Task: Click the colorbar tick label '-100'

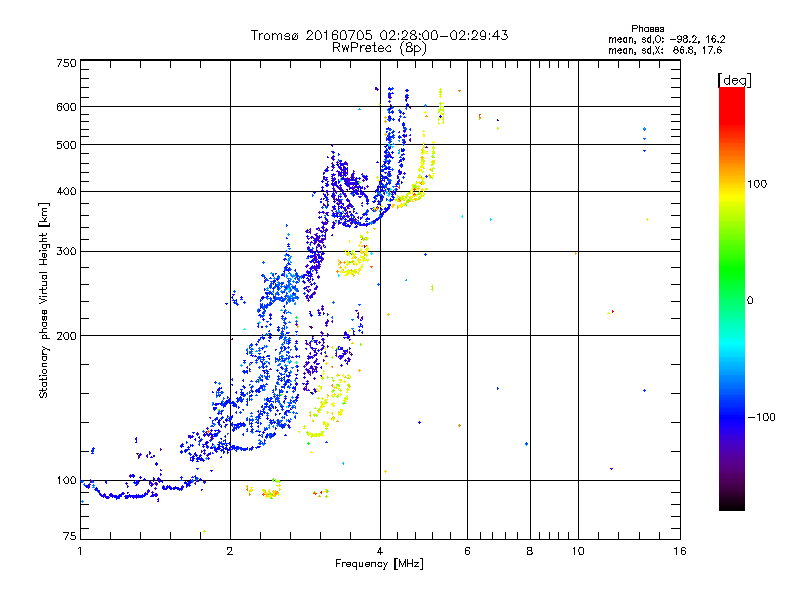Action: [762, 417]
